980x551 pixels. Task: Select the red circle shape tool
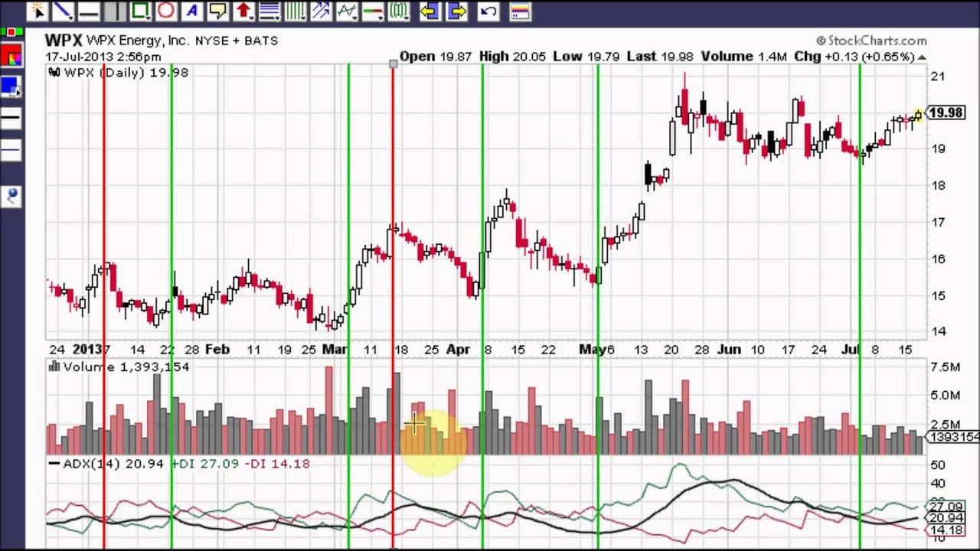click(166, 11)
